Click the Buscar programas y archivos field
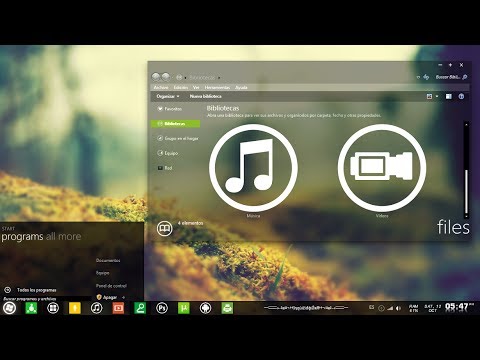This screenshot has height=360, width=480. (46, 299)
